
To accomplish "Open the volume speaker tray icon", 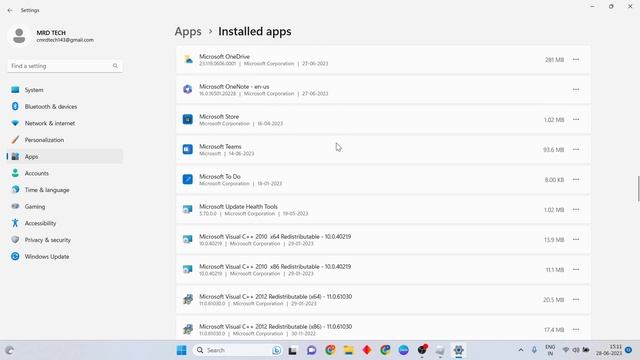I will [x=576, y=350].
